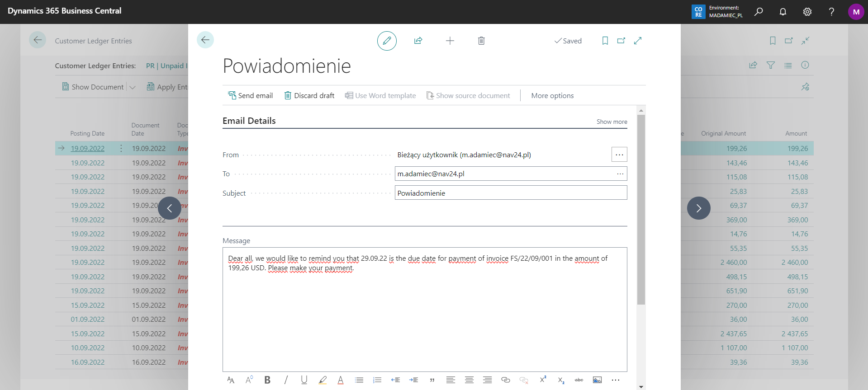Open From account ellipsis button
Image resolution: width=868 pixels, height=390 pixels.
(x=619, y=155)
